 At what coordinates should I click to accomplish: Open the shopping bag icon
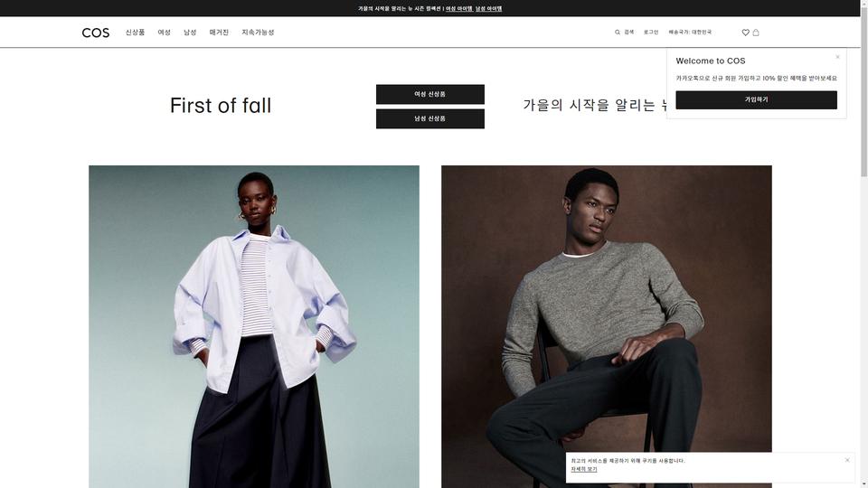point(756,33)
